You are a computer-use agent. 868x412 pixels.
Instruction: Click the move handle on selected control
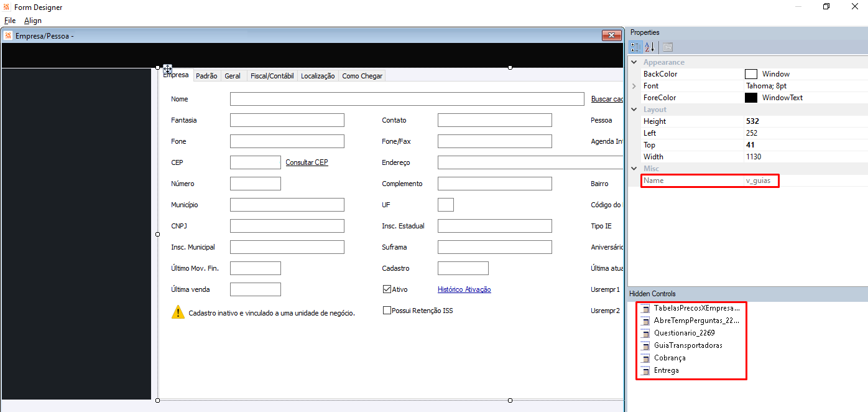(x=167, y=68)
